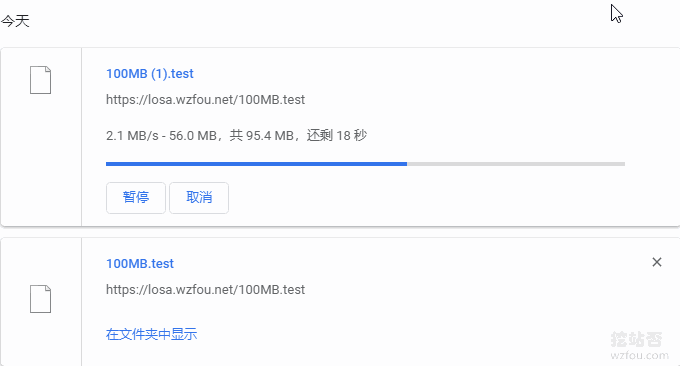Viewport: 680px width, 366px height.
Task: Pause the download with the 暂停 button
Action: tap(136, 198)
